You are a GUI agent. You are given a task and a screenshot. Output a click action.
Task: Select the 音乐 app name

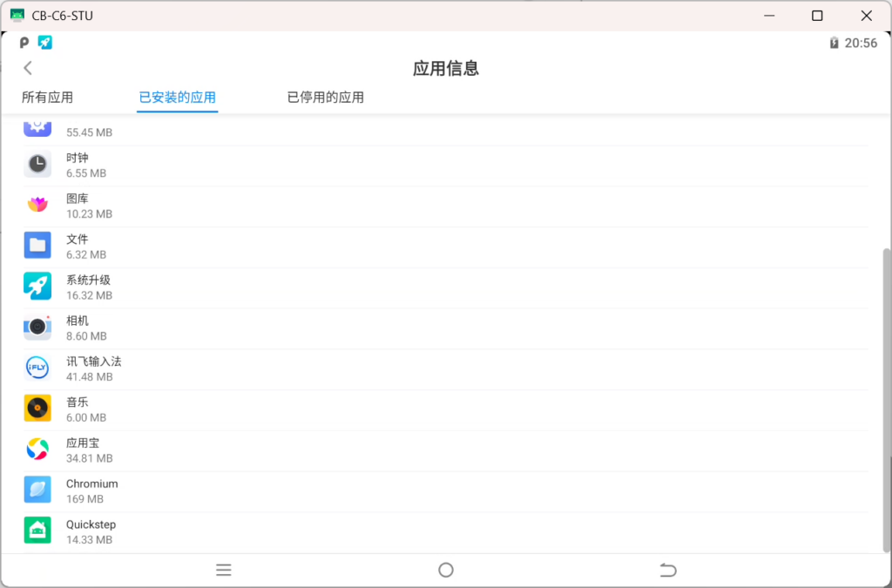click(78, 402)
